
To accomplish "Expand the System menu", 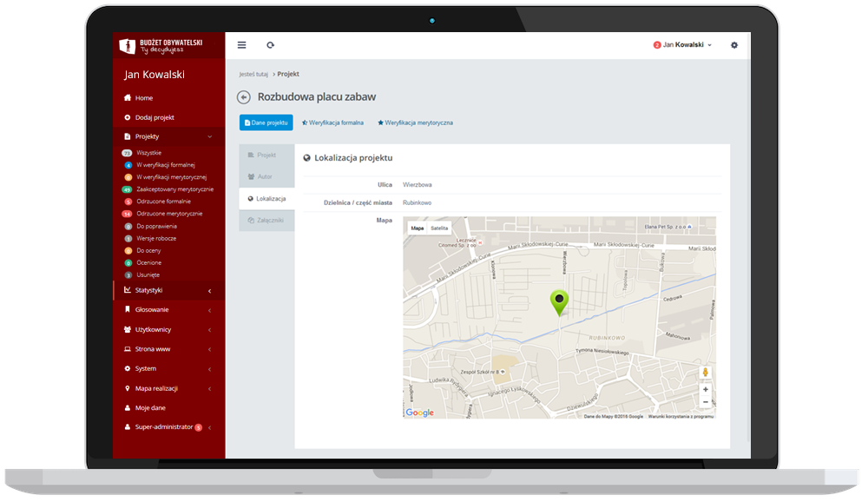I will click(169, 368).
